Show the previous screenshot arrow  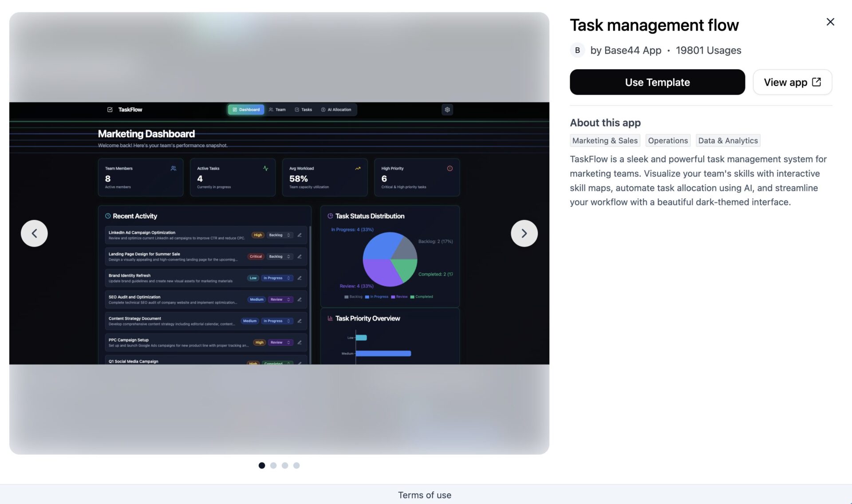pos(34,233)
